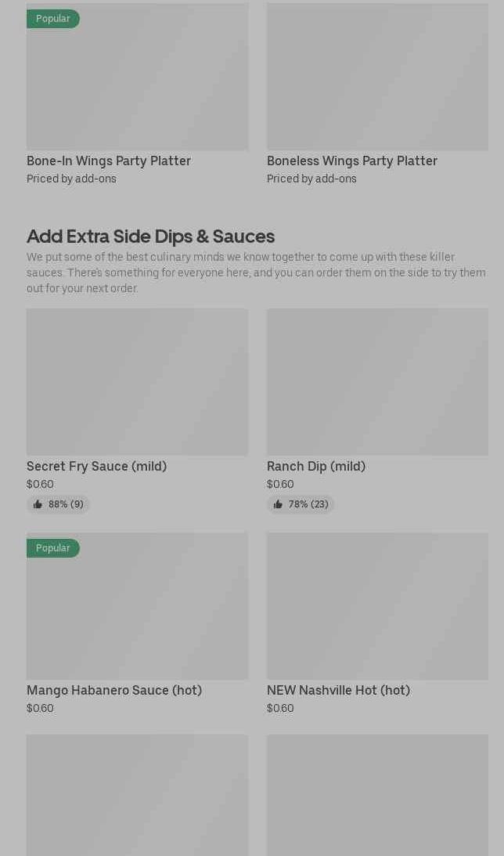Click the Boneless Wings Party Platter title
504x856 pixels.
352,161
